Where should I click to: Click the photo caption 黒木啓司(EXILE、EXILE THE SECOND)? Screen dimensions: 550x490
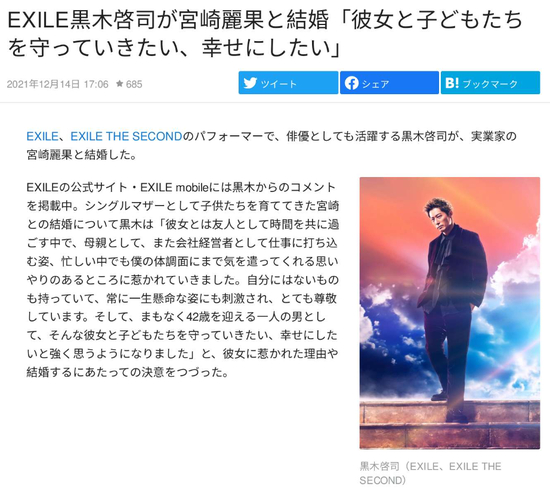[430, 473]
